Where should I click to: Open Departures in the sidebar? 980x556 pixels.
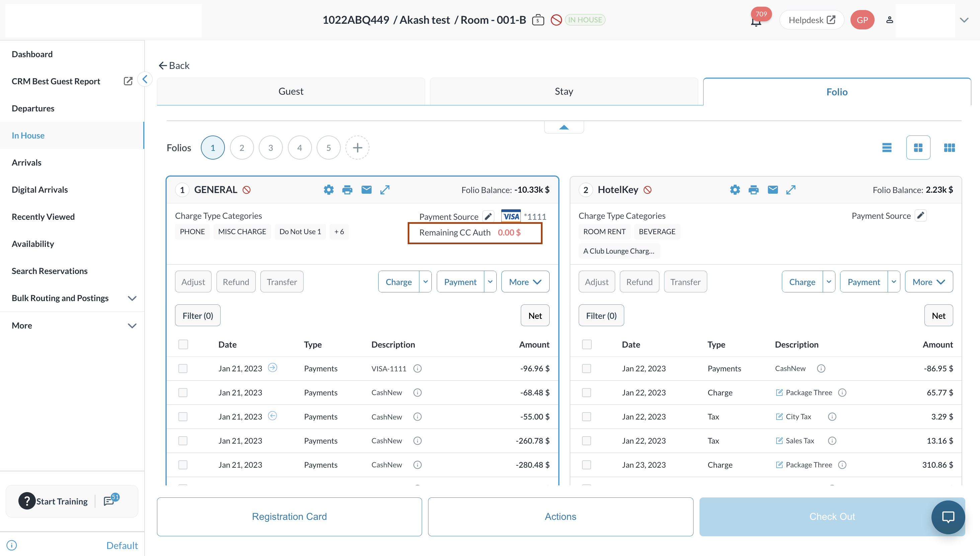coord(33,108)
